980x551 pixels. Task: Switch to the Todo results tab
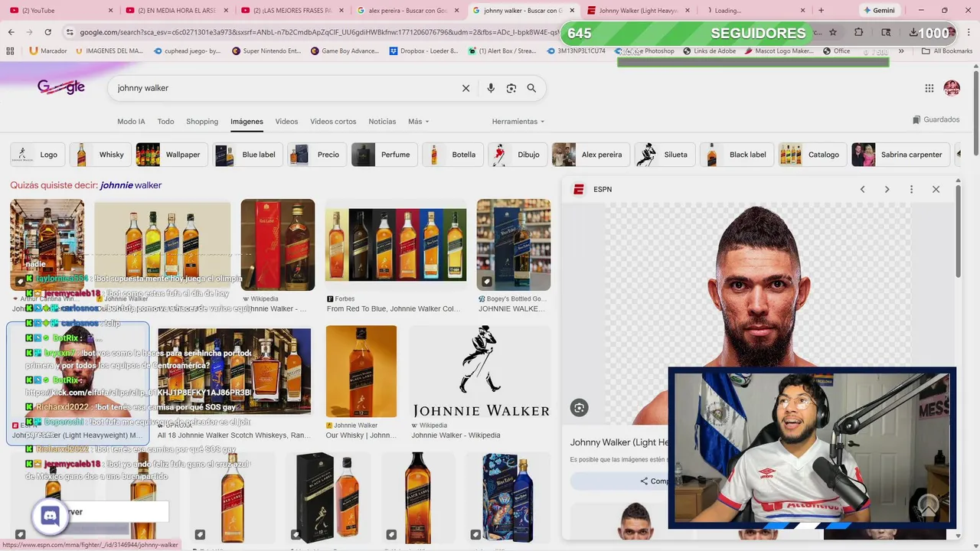(165, 122)
